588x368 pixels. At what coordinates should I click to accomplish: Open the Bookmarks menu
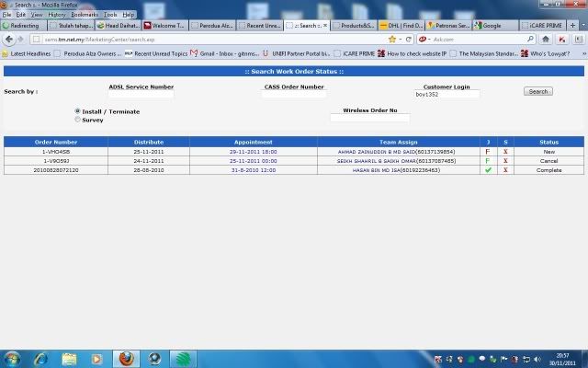pos(85,15)
